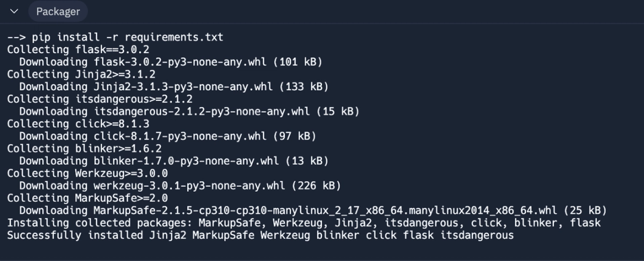Click the itsdangerous-2.1.2 wheel download line
The height and width of the screenshot is (261, 644).
pos(190,111)
